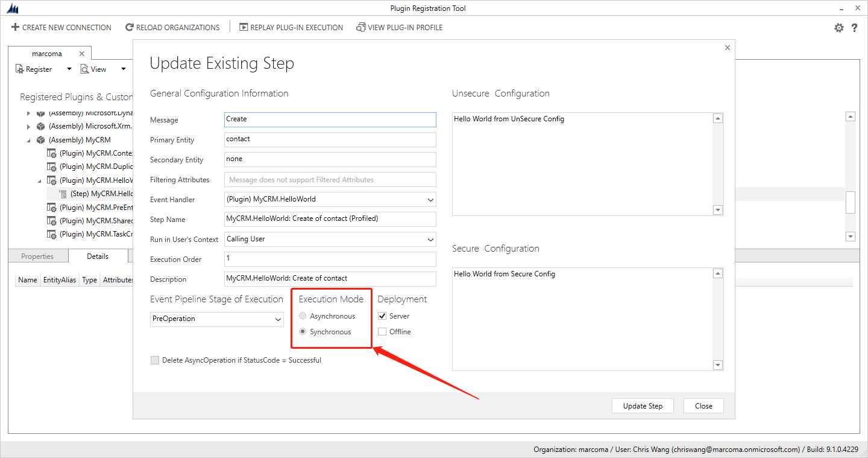Open the View dropdown arrow
868x458 pixels.
(x=123, y=69)
